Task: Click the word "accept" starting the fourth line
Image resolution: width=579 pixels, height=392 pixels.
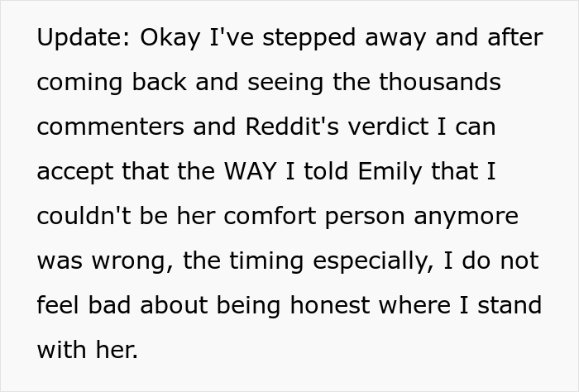Action: tap(74, 173)
